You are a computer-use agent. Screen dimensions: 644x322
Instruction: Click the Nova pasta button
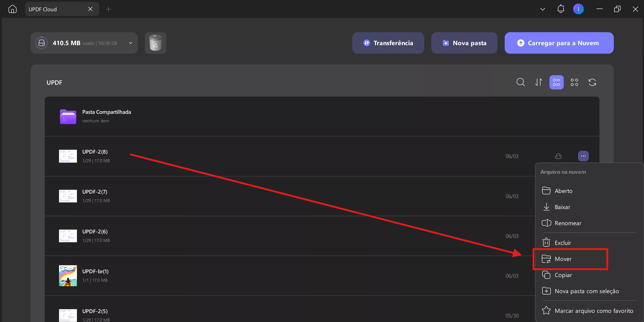[x=464, y=43]
